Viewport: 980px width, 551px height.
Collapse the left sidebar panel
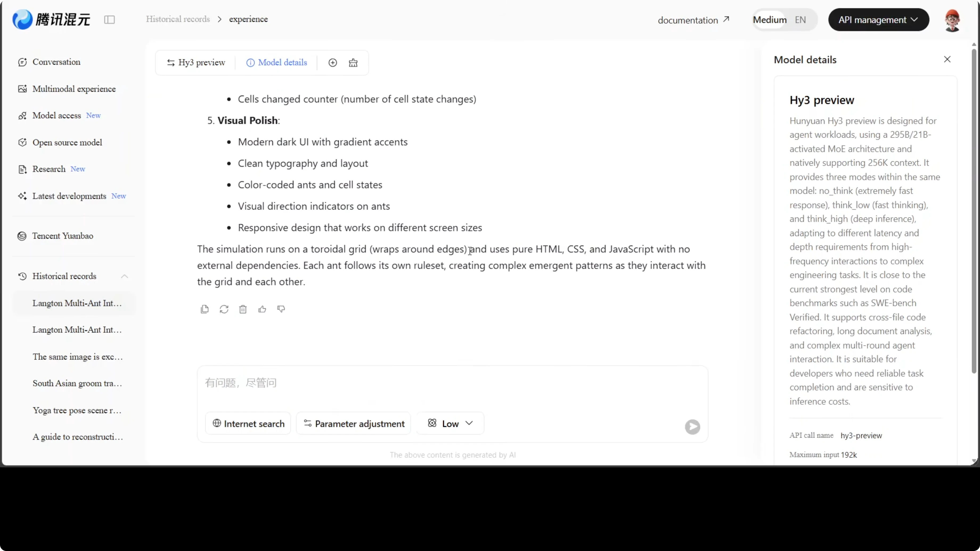click(x=109, y=19)
